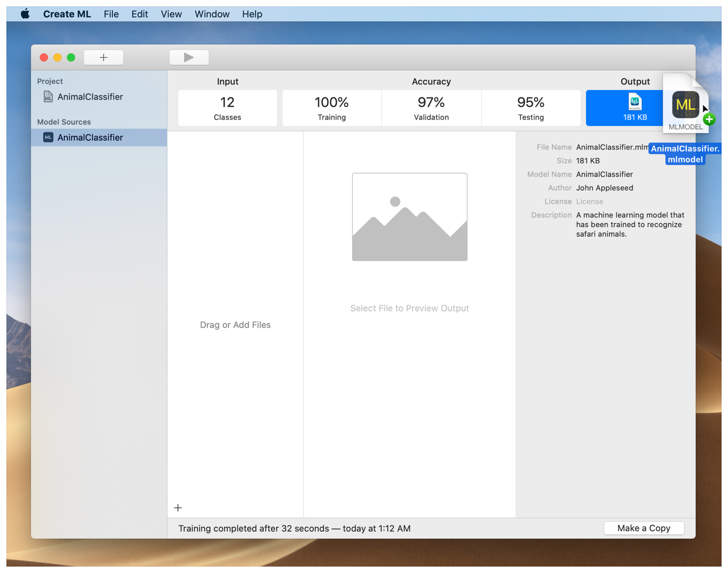Click the AnimalClassifier.mlmodel drag label
Screen dimensions: 728x573
pyautogui.click(x=685, y=154)
